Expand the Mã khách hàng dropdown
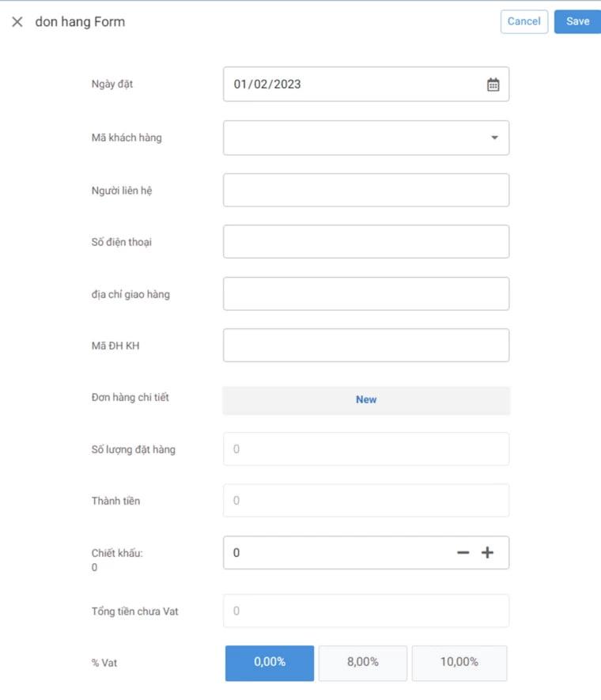601x700 pixels. [x=494, y=137]
